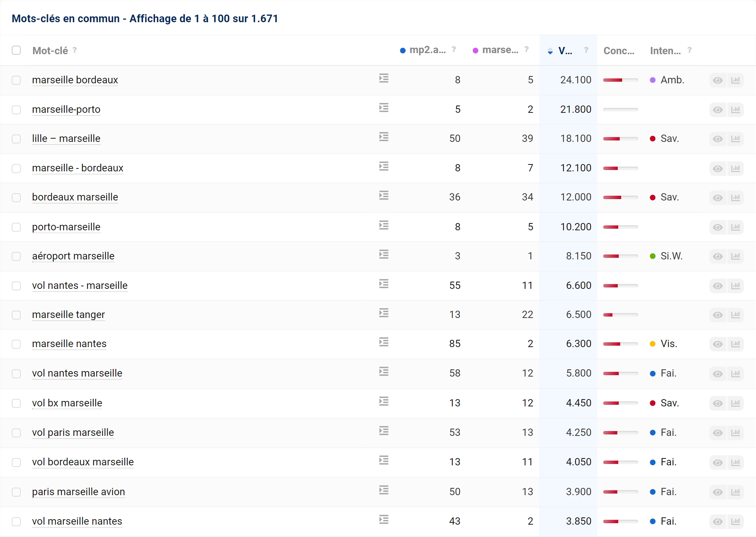756x537 pixels.
Task: Open keyword link vol bordeaux marseille
Action: [x=83, y=462]
